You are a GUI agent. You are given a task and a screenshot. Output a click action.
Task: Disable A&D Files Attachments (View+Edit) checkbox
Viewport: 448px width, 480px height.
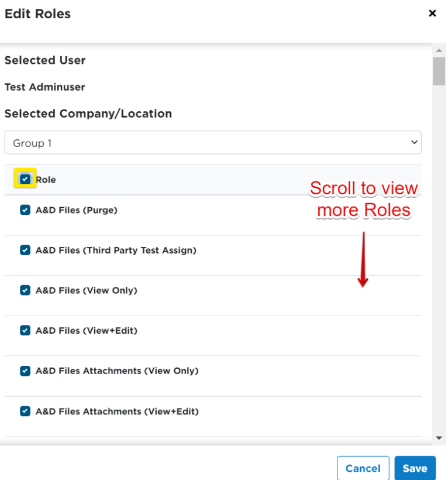tap(25, 411)
